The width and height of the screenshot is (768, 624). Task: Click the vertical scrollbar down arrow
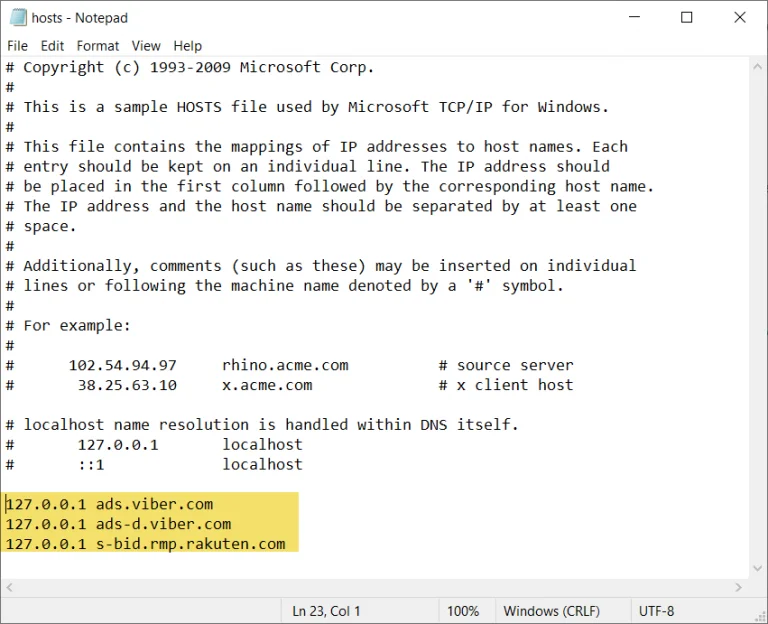coord(757,569)
